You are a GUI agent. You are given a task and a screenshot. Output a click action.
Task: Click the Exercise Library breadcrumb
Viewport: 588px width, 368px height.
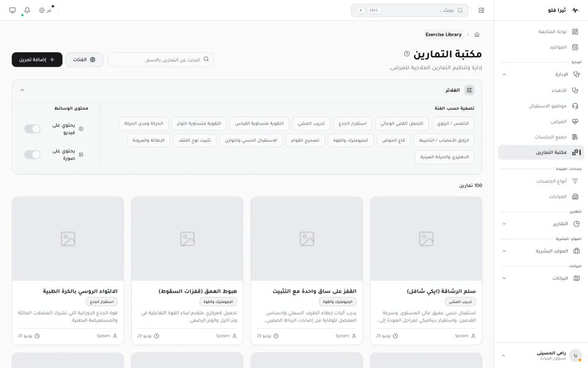point(443,34)
